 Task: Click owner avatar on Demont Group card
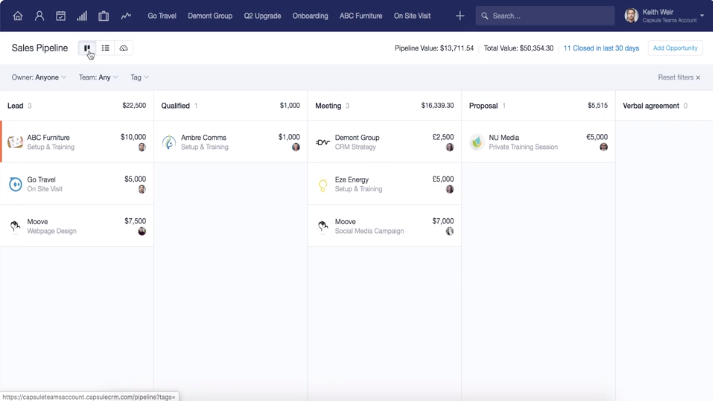tap(450, 147)
